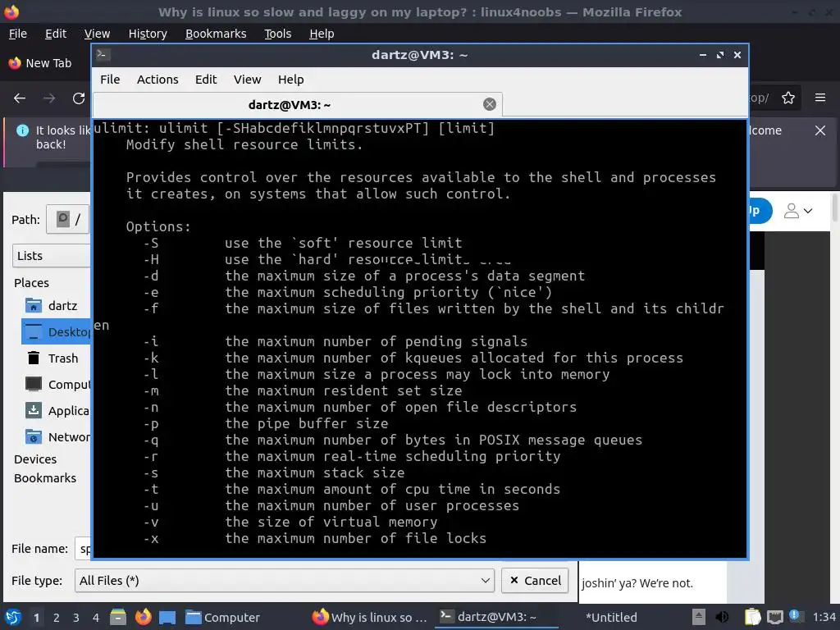Open Firefox Edit menu
This screenshot has height=630, width=840.
click(x=56, y=34)
